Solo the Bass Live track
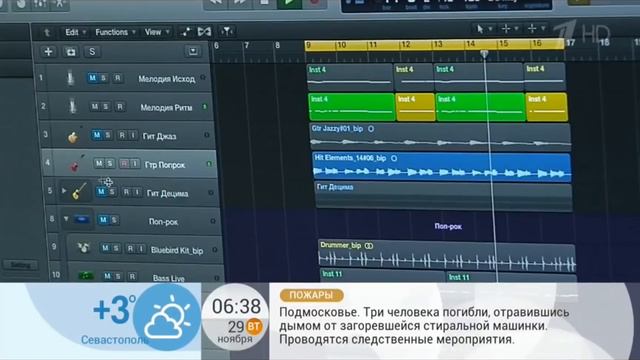The image size is (640, 360). point(118,276)
